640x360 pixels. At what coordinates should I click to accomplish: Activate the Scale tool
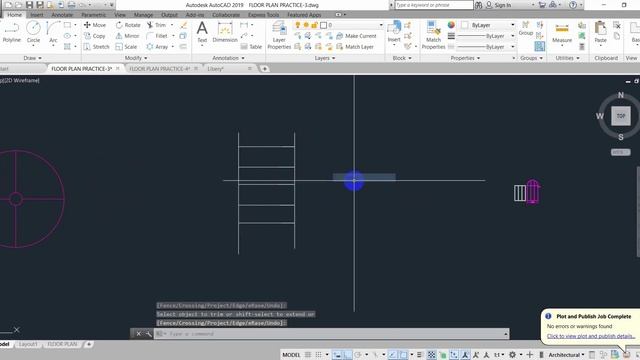(x=126, y=47)
